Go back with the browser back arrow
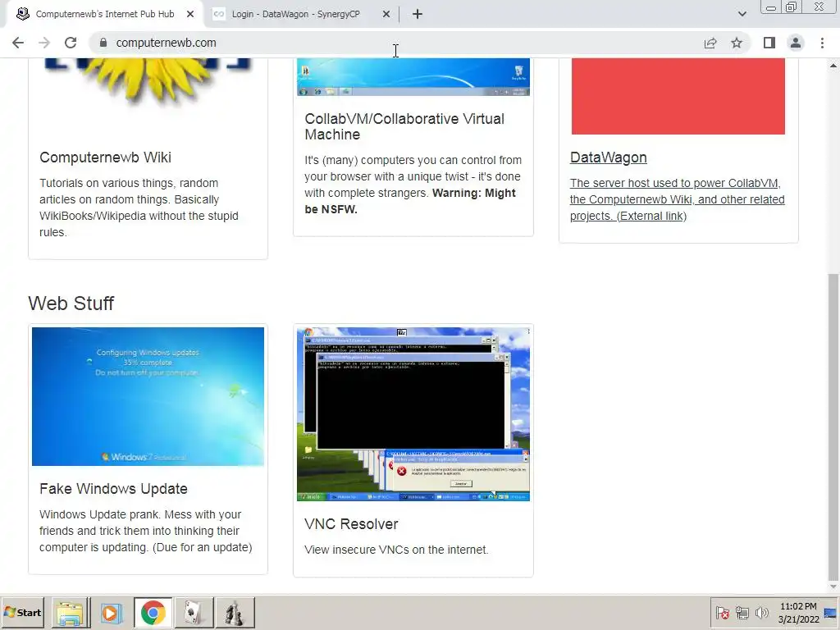 pyautogui.click(x=18, y=43)
